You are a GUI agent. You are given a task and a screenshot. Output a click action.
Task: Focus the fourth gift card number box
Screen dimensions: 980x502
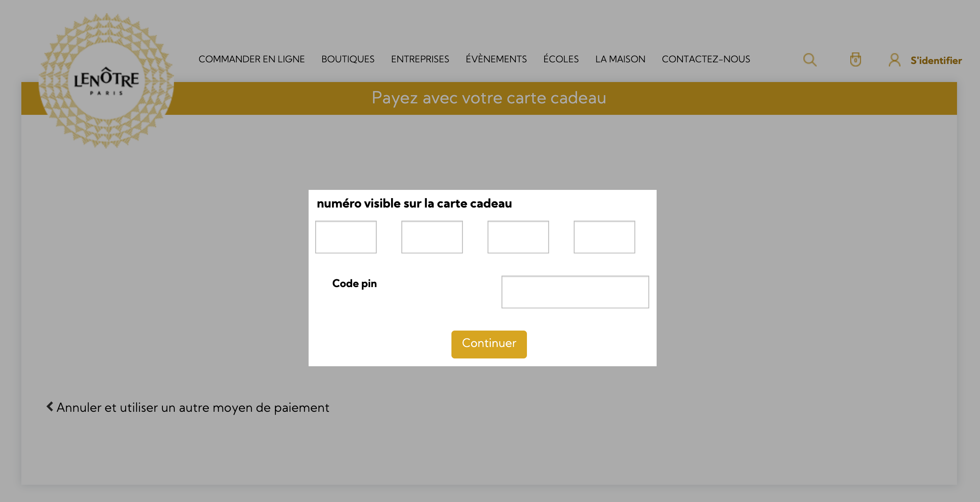604,237
